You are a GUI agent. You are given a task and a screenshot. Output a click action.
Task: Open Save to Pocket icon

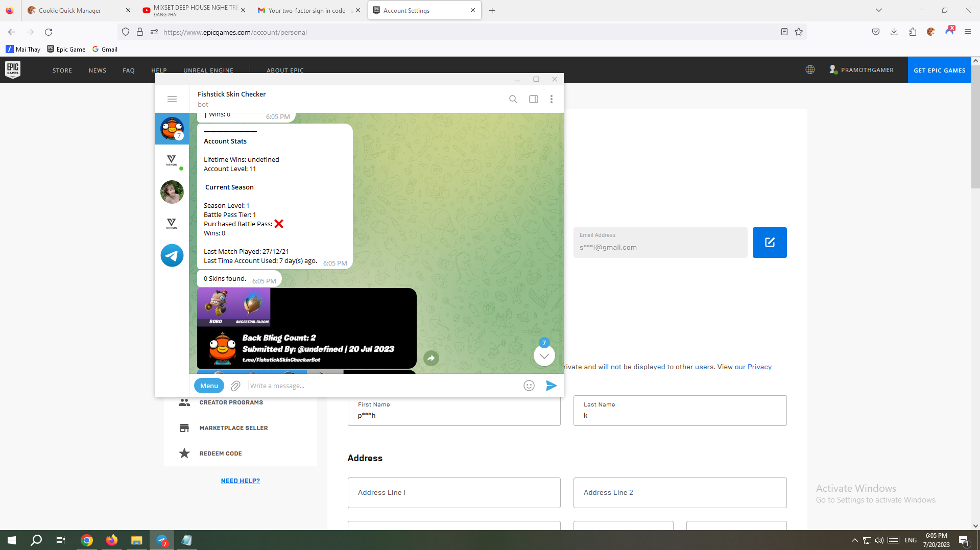click(876, 32)
